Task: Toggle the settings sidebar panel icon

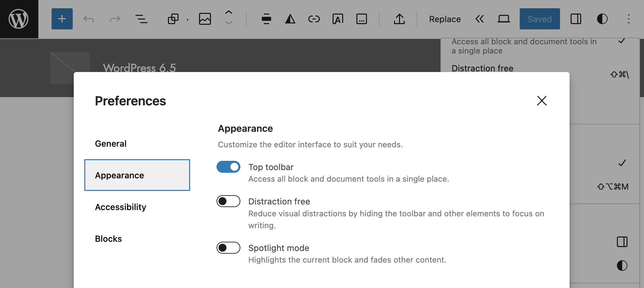Action: (576, 19)
